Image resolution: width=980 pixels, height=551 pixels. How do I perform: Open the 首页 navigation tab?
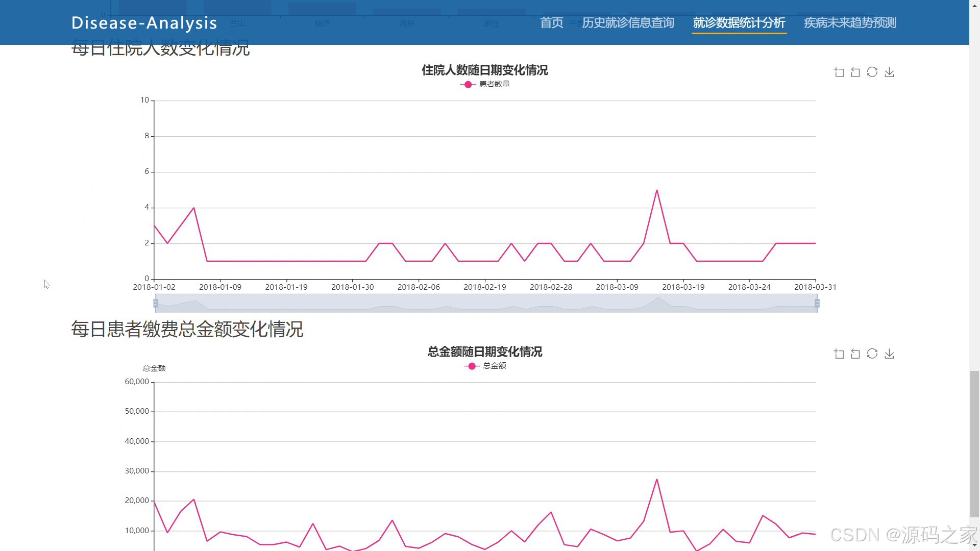pyautogui.click(x=552, y=23)
